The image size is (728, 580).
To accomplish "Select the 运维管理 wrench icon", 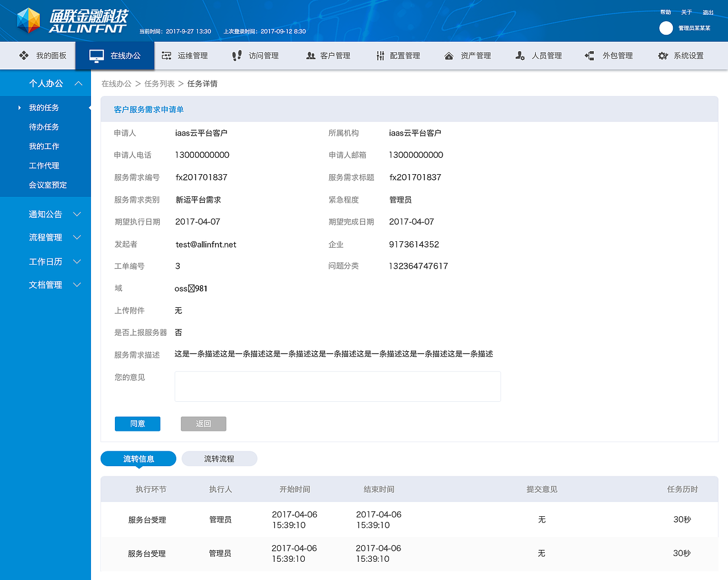I will [x=166, y=55].
